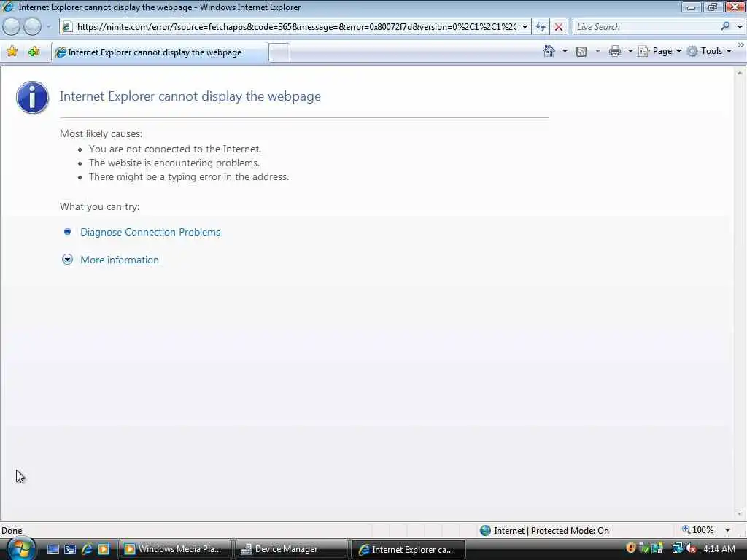Image resolution: width=747 pixels, height=560 pixels.
Task: Click Internet Explorer taskbar button
Action: coord(408,550)
